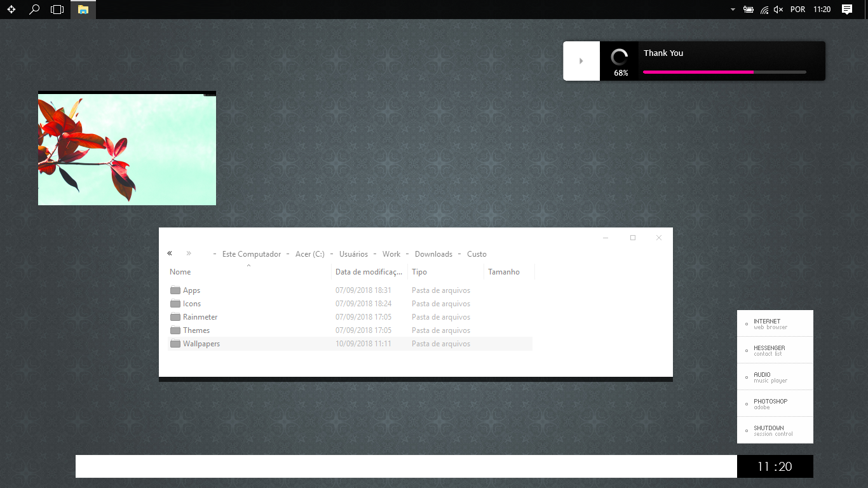Launch INTERNET web browser from the launcher
Viewport: 868px width, 488px height.
tap(775, 323)
